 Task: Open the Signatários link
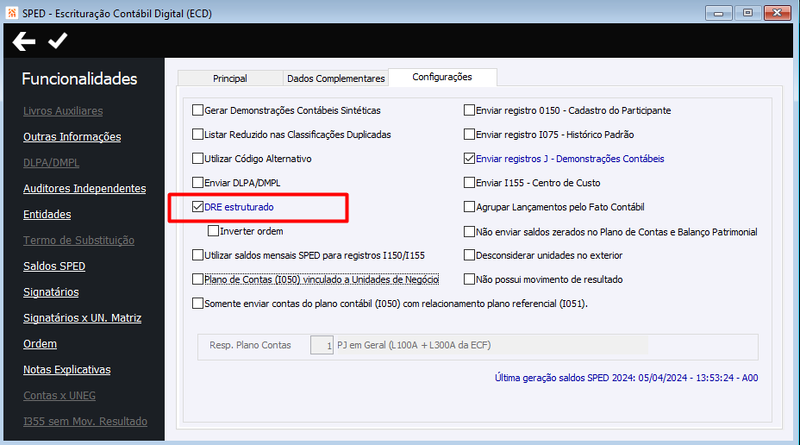pos(51,292)
